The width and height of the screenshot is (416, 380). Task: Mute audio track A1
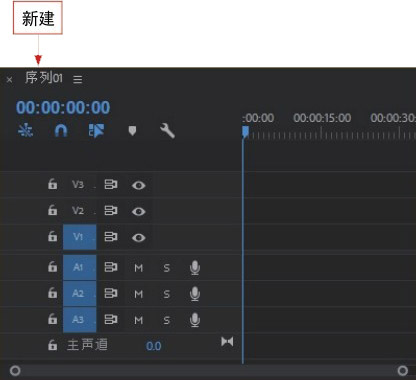(x=138, y=268)
